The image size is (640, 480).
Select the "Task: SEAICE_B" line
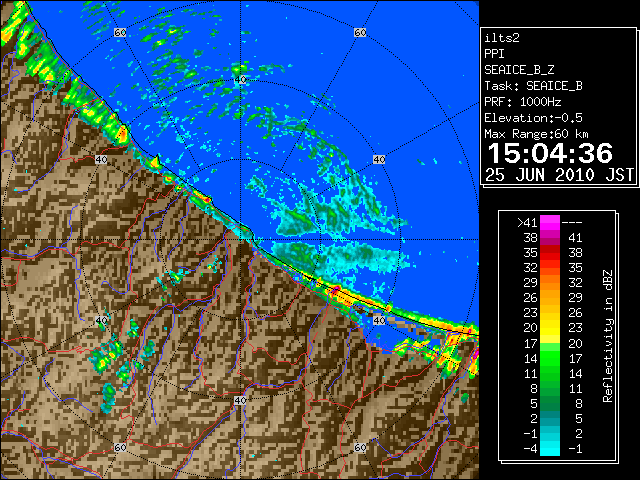click(x=533, y=86)
